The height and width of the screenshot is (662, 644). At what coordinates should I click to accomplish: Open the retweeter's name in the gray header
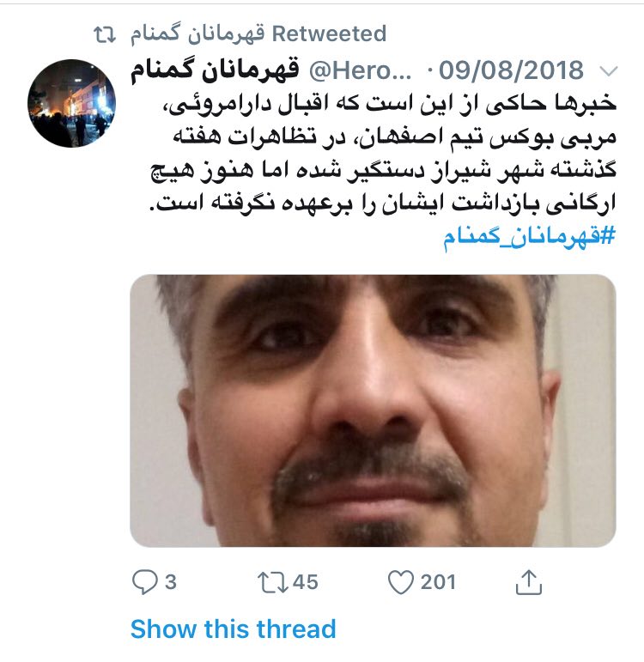click(x=197, y=34)
